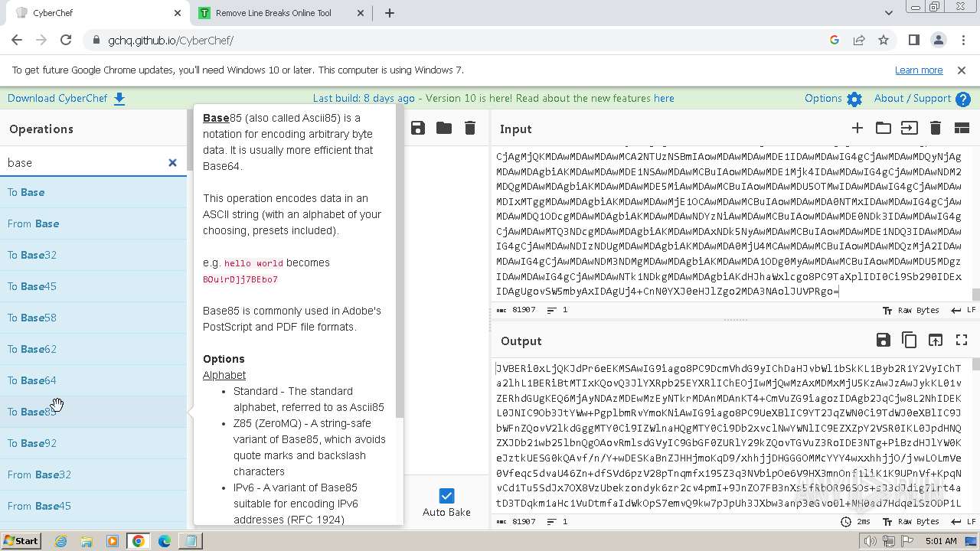Open Chrome profile avatar
980x551 pixels.
pyautogui.click(x=938, y=40)
